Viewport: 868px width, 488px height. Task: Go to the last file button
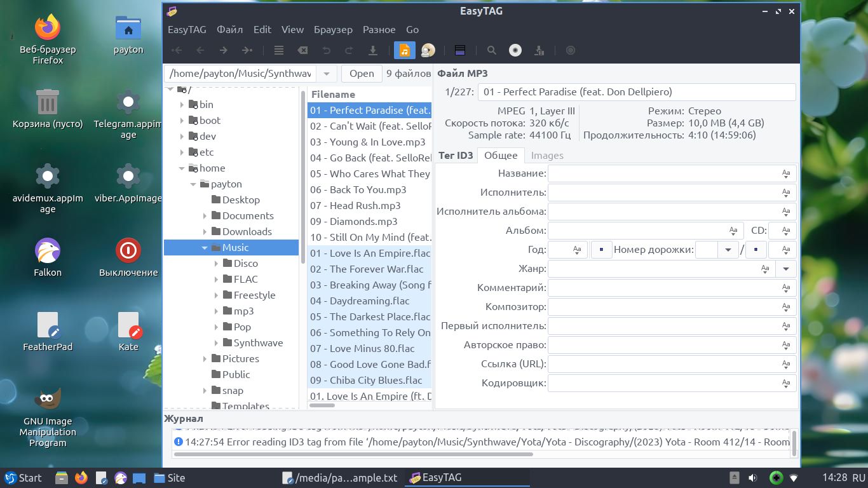[247, 50]
